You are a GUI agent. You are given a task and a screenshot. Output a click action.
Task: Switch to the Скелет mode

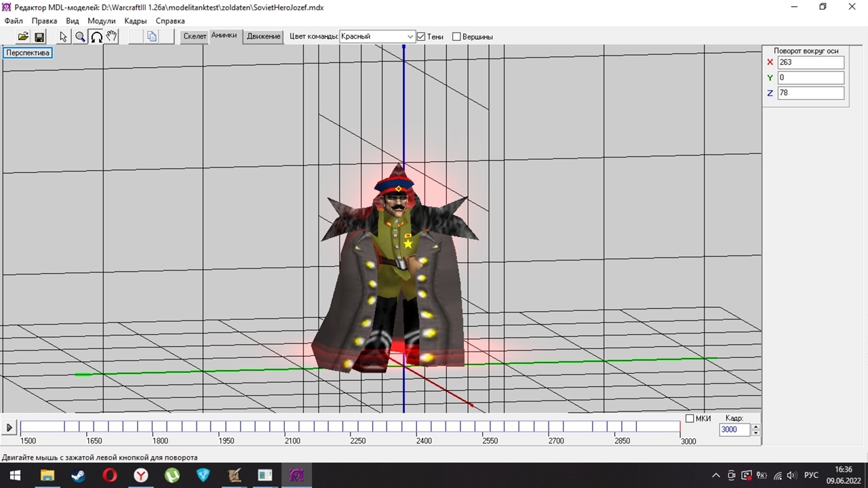(x=195, y=37)
